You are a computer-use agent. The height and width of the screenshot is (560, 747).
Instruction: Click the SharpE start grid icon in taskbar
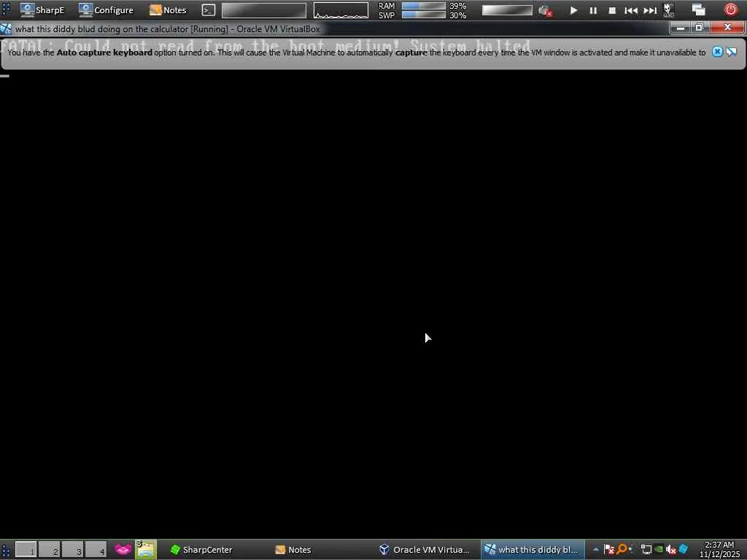pyautogui.click(x=6, y=550)
